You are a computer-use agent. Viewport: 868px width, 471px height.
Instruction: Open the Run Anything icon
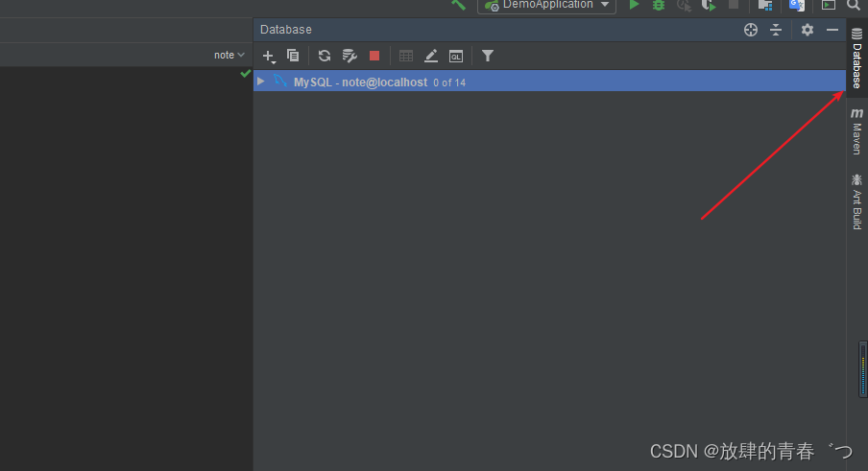coord(828,6)
